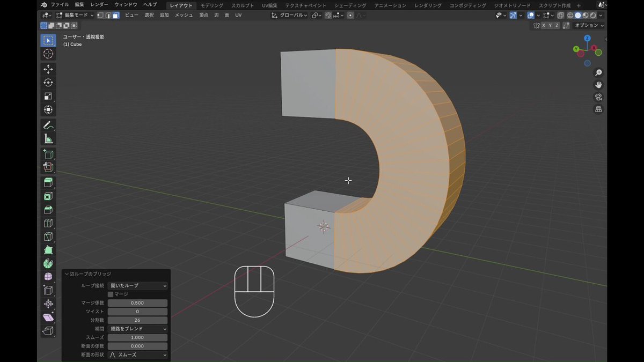Viewport: 644px width, 362px height.
Task: Select the Loop Cut tool icon
Action: coord(48,223)
